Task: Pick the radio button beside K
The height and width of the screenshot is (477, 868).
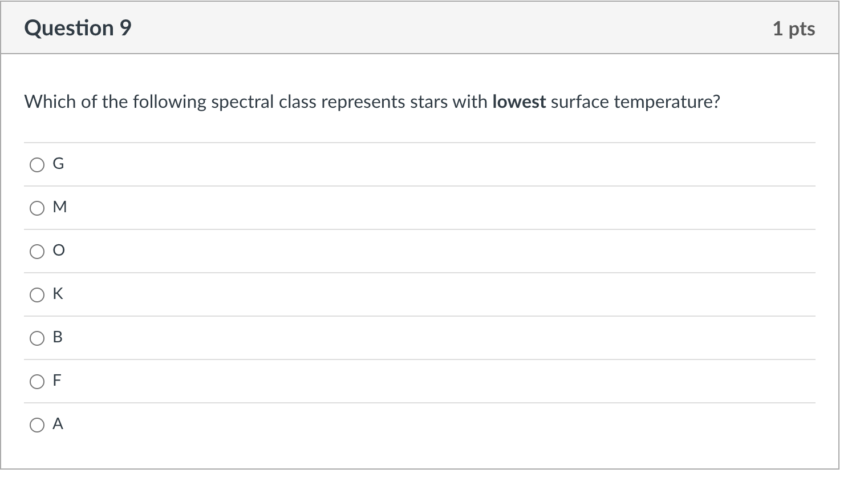Action: click(x=37, y=295)
